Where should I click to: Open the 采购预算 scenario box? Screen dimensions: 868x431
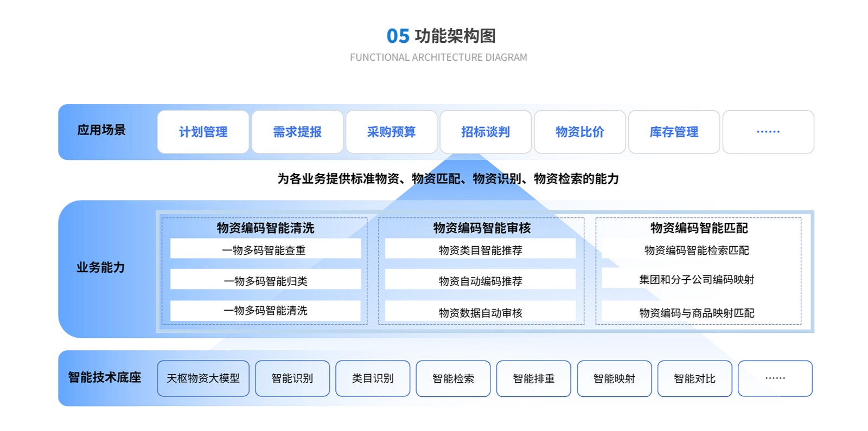click(391, 132)
